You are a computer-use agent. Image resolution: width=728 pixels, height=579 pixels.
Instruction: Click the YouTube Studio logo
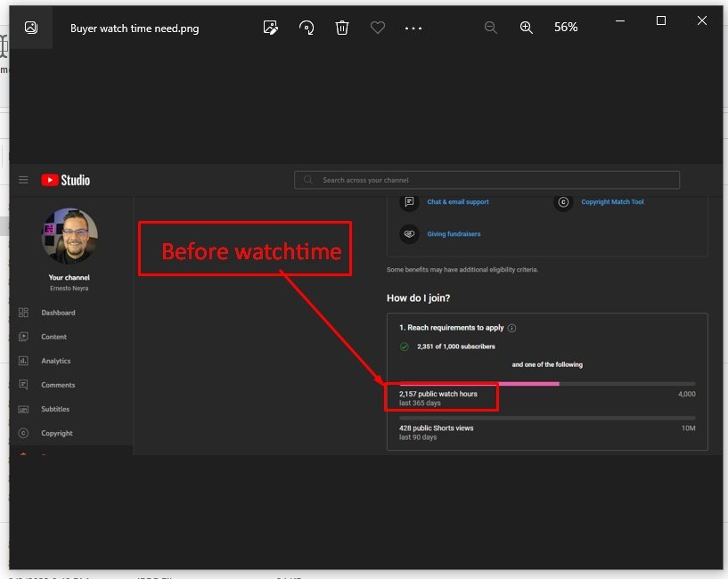pyautogui.click(x=66, y=180)
